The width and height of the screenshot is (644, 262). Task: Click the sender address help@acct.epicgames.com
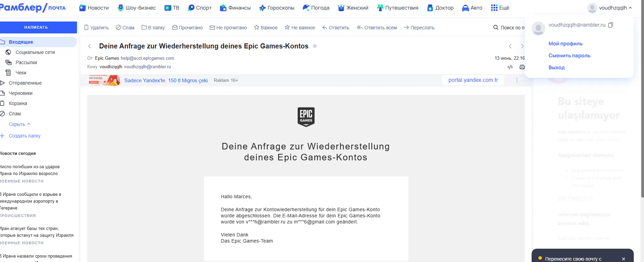(147, 58)
